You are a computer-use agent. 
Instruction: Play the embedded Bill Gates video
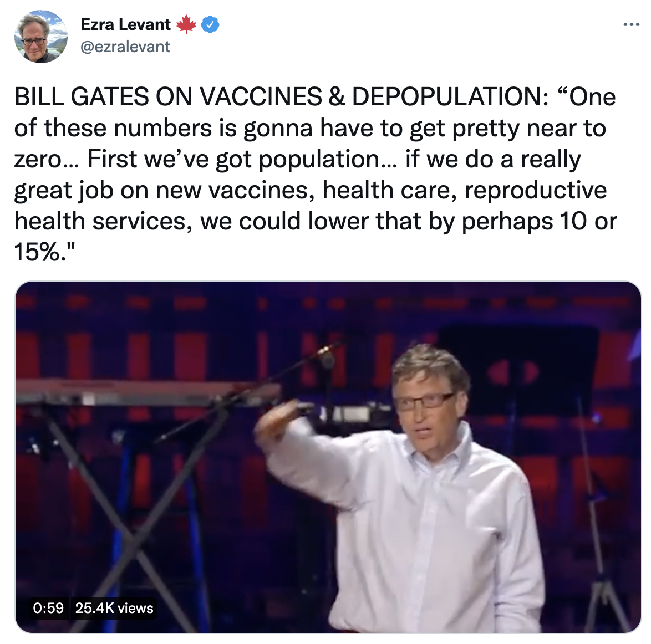tap(328, 457)
